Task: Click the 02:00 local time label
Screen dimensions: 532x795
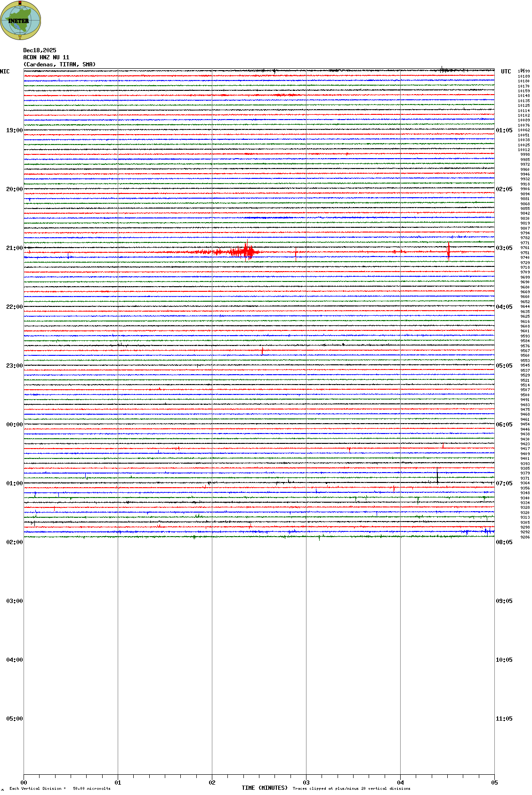Action: point(14,542)
